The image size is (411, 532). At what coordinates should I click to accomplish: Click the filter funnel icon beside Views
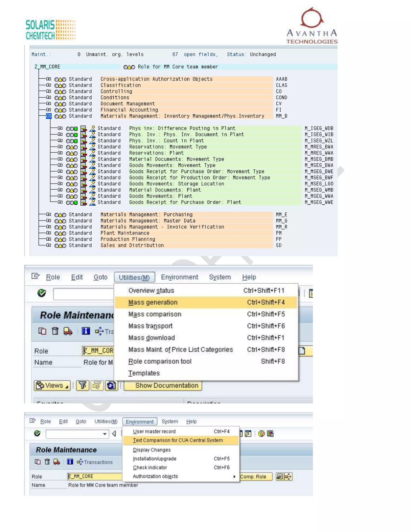82,385
